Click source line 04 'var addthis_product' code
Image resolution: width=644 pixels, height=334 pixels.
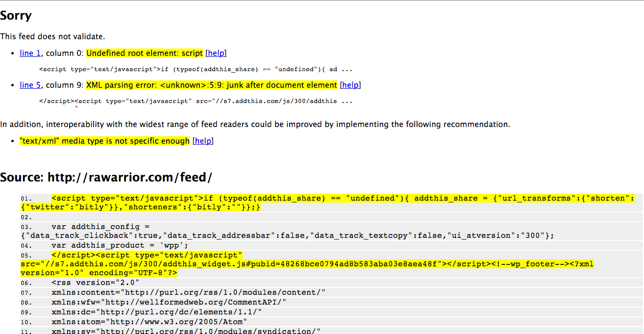120,245
